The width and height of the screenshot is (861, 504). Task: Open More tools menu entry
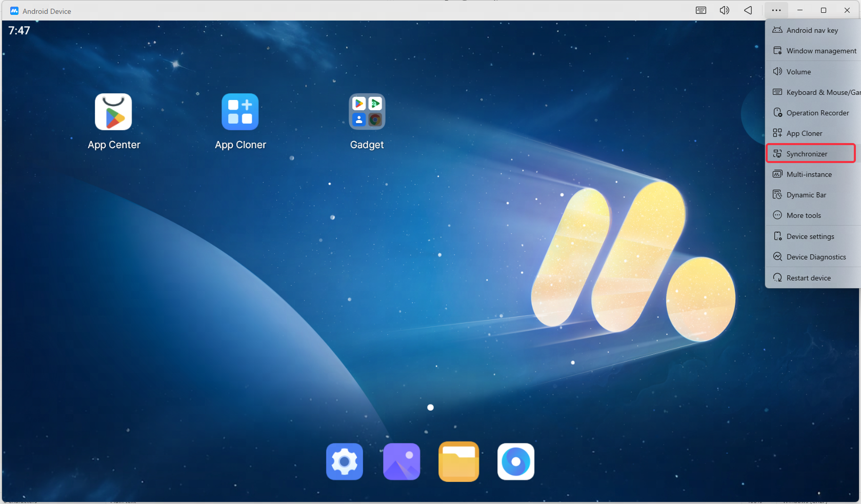coord(813,215)
